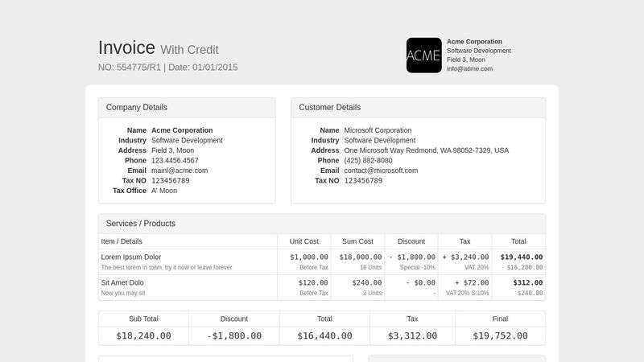Screen dimensions: 644x362
Task: Click the VAT:20% S:10% label
Action: coord(468,293)
